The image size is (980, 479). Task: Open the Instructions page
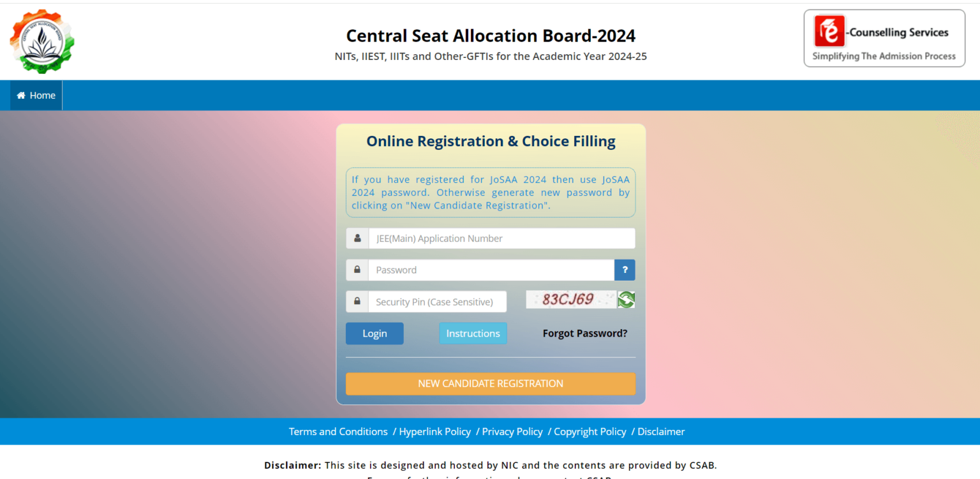(x=473, y=333)
